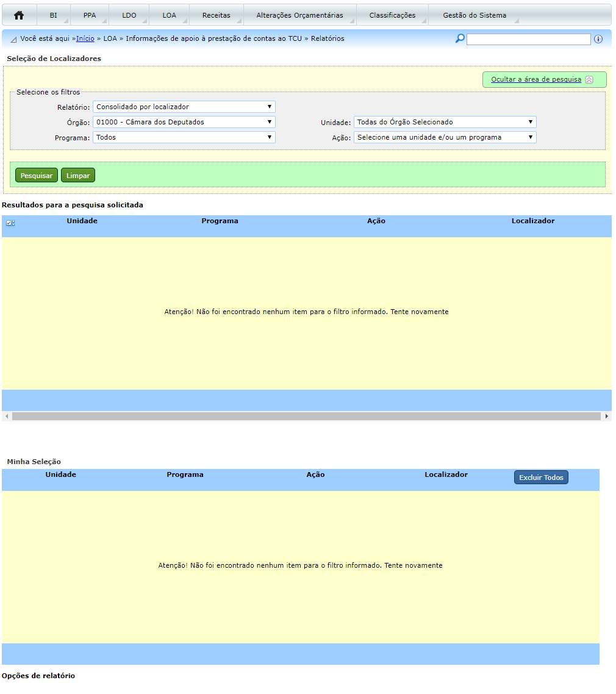The width and height of the screenshot is (616, 694).
Task: Open the Relatório dropdown
Action: click(184, 107)
